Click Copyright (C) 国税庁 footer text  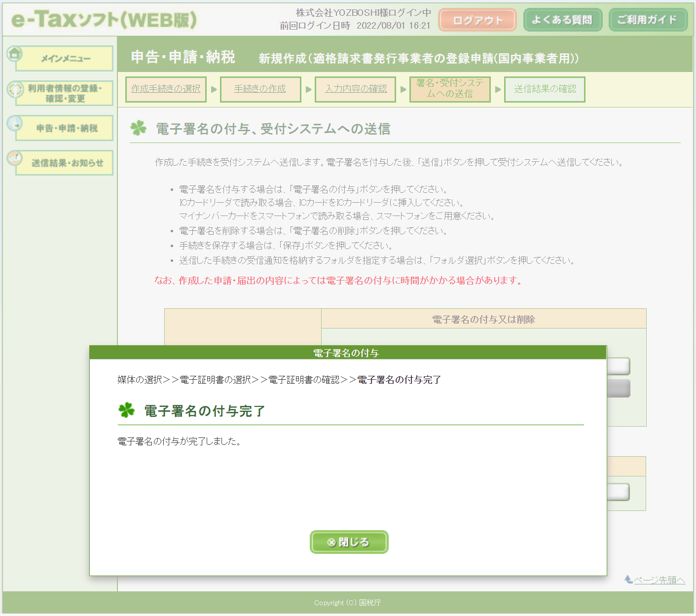pos(348,603)
